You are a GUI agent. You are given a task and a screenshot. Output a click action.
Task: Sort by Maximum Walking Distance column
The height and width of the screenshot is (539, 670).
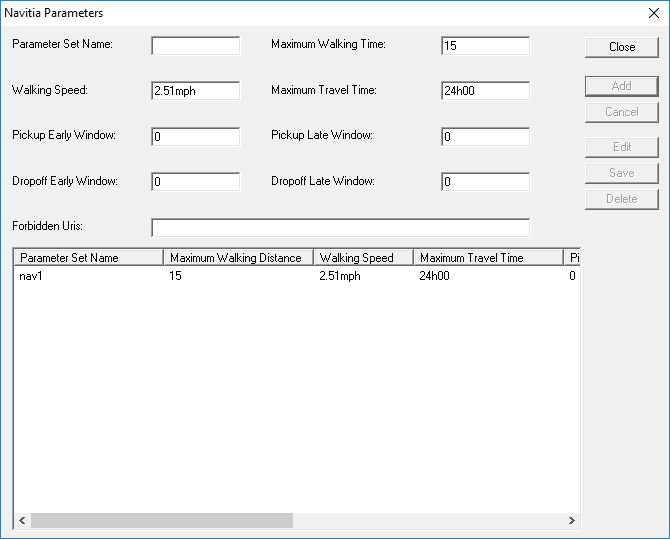pyautogui.click(x=238, y=258)
